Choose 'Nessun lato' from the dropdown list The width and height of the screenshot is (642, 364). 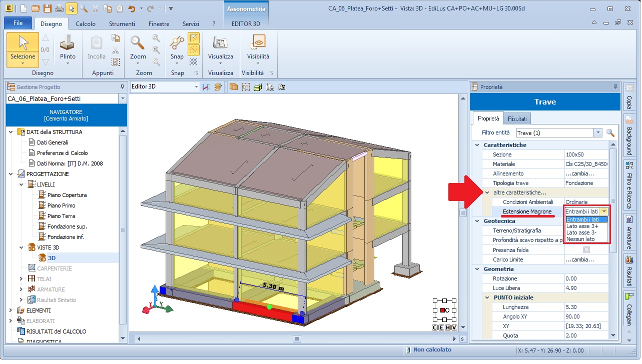[x=580, y=239]
